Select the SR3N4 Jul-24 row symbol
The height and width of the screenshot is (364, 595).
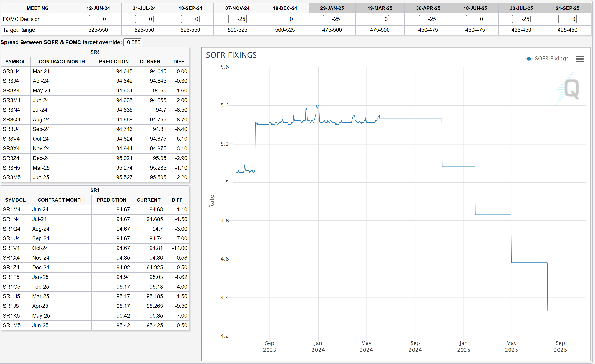tap(11, 110)
